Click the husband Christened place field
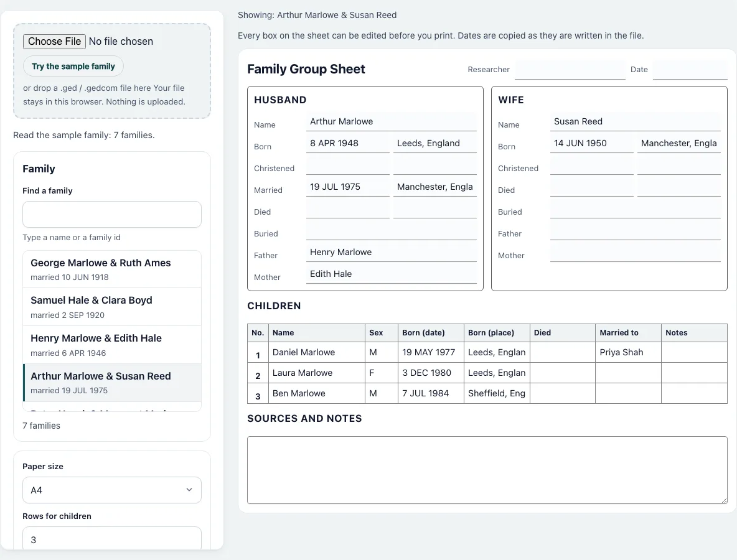737x560 pixels. tap(434, 165)
